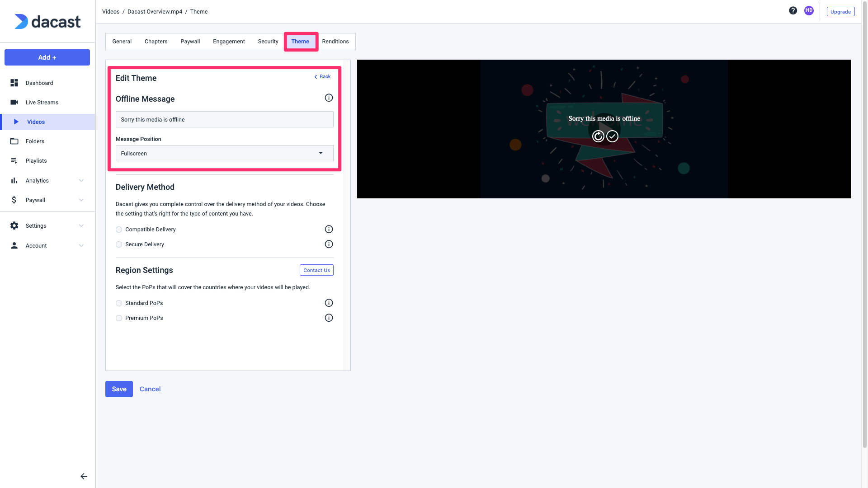Click the Back navigation link

pos(322,76)
